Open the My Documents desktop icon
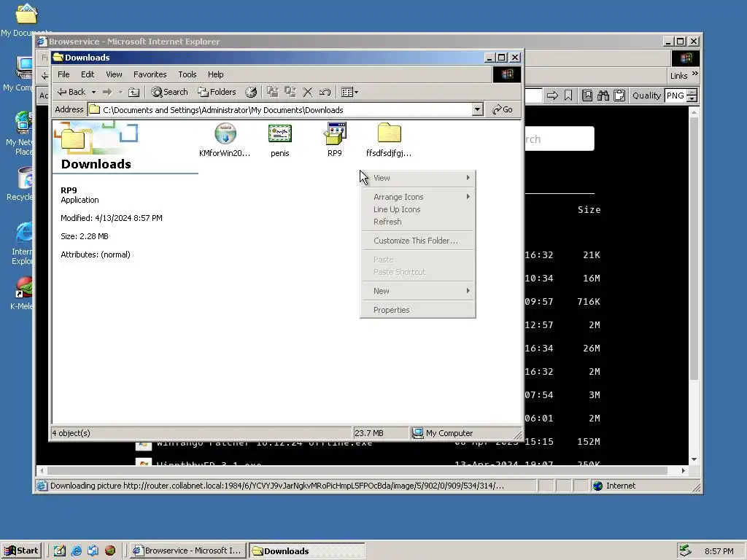 [x=26, y=20]
